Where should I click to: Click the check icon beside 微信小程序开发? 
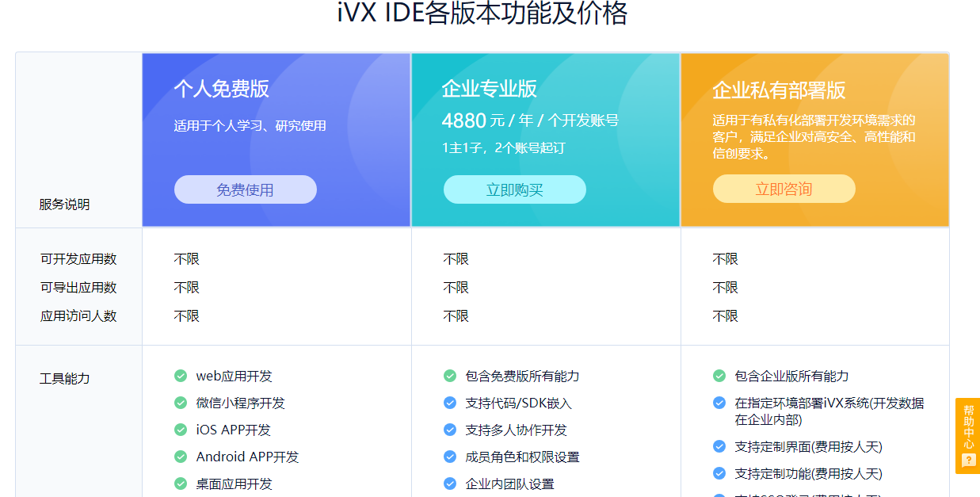[181, 403]
